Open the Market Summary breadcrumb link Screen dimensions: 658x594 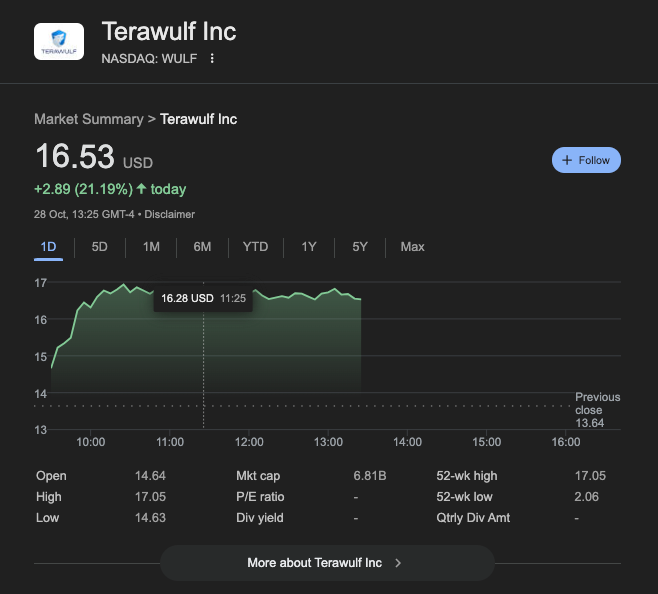(88, 119)
